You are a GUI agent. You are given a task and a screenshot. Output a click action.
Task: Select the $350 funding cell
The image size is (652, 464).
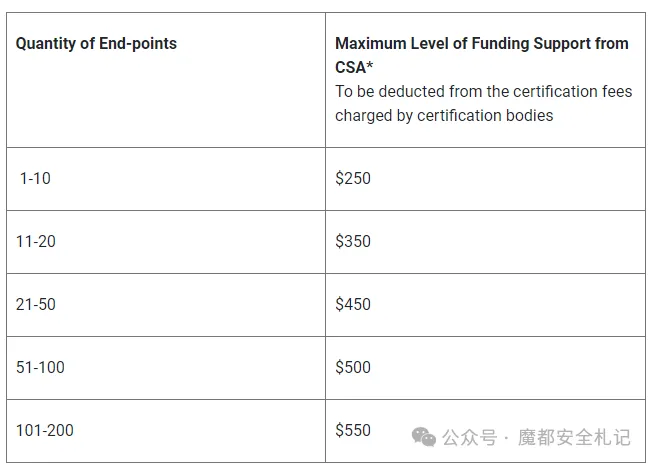(x=485, y=242)
